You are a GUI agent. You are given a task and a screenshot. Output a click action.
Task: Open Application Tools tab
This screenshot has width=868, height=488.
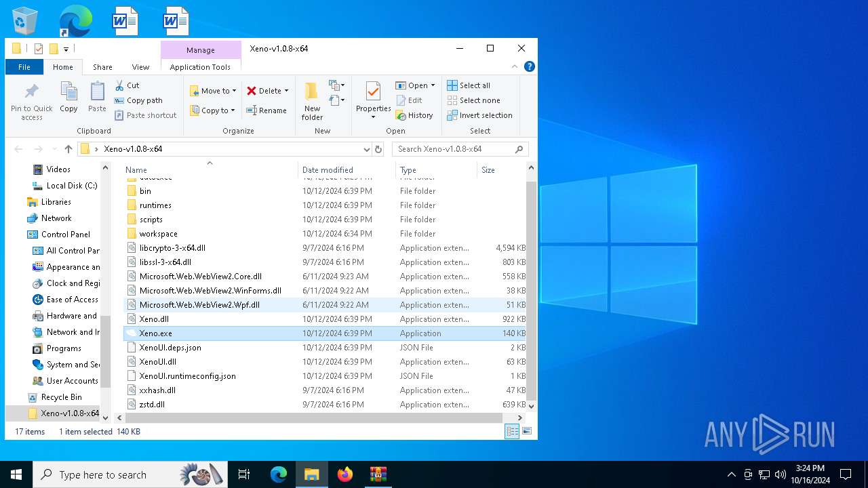coord(200,67)
